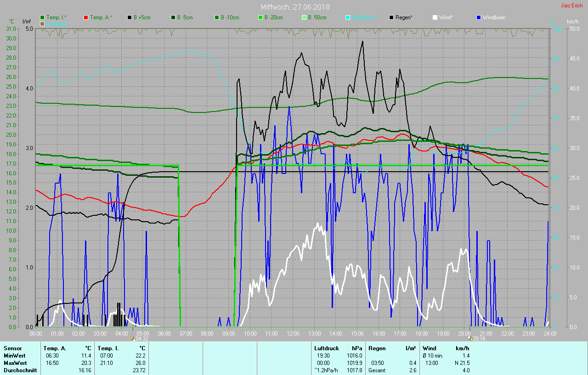This screenshot has width=588, height=375.
Task: Click the 'Durchschnitt' row label
Action: click(x=20, y=370)
